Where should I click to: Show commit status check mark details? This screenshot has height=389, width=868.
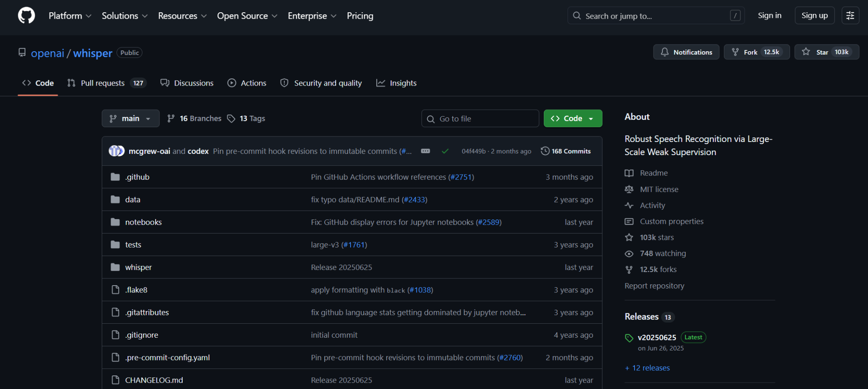(x=445, y=151)
